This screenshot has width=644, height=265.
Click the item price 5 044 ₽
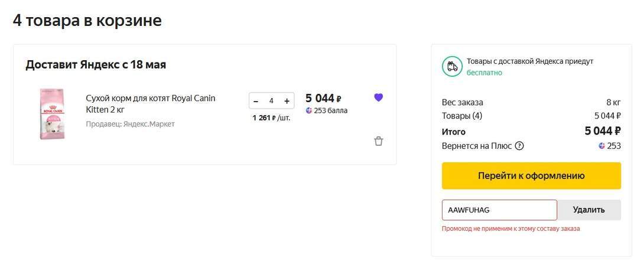323,98
